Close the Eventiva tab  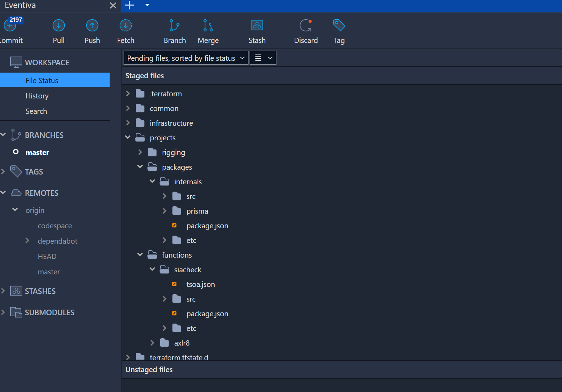tap(113, 5)
